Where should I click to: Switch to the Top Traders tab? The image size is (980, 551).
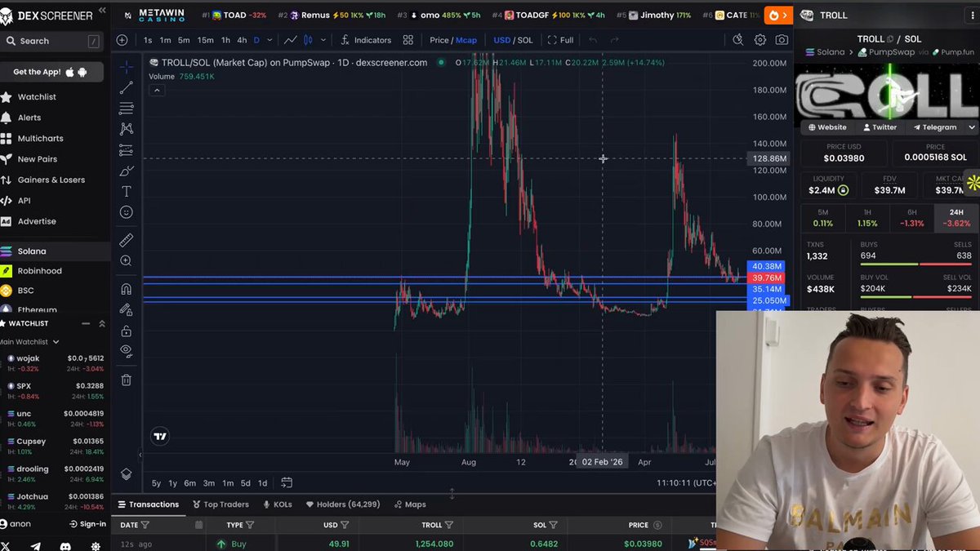[220, 504]
